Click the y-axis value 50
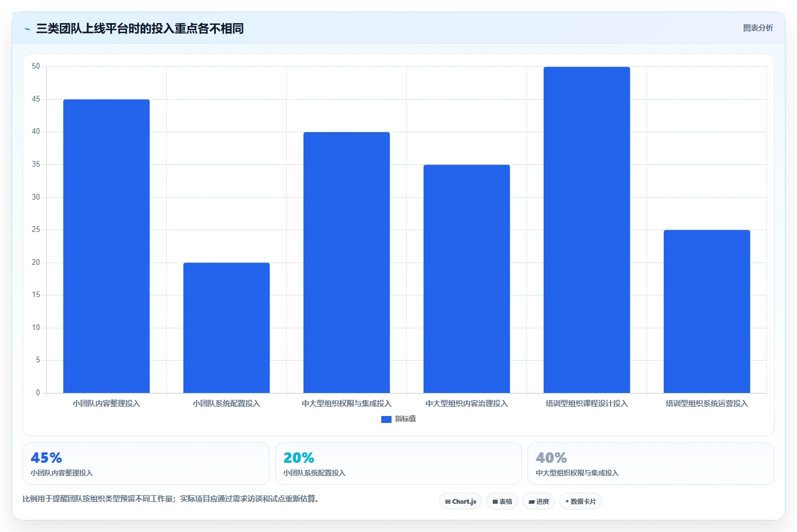Image resolution: width=797 pixels, height=532 pixels. 36,66
